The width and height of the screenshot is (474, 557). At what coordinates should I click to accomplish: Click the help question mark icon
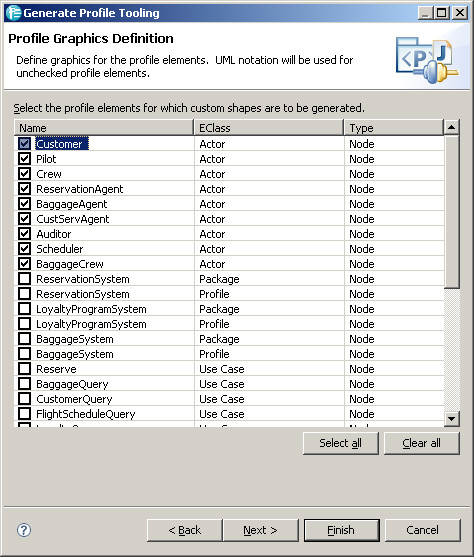pyautogui.click(x=24, y=530)
